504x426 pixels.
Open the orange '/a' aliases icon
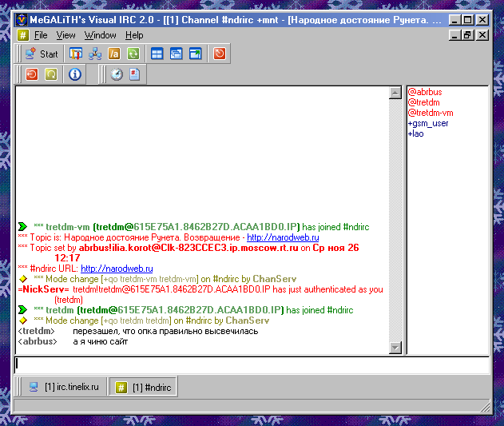pyautogui.click(x=114, y=54)
